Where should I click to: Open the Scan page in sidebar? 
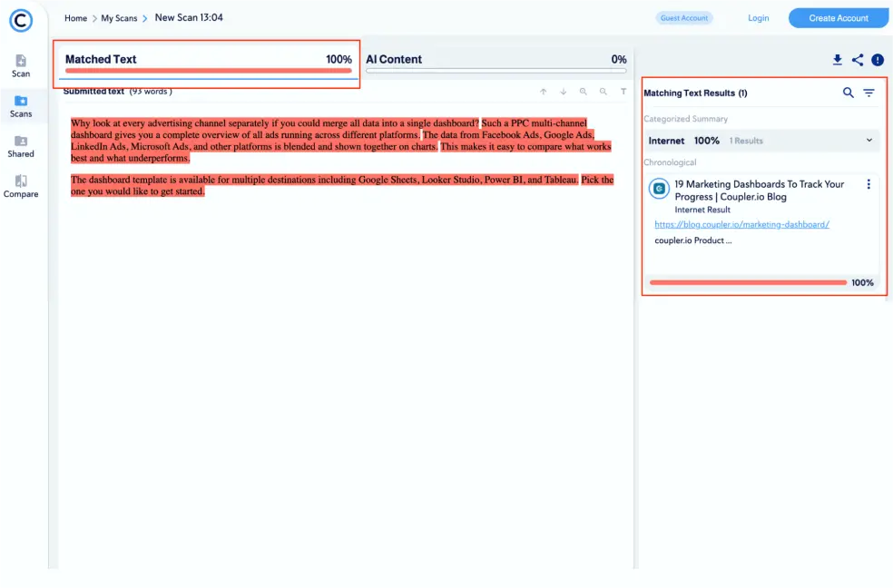tap(21, 66)
